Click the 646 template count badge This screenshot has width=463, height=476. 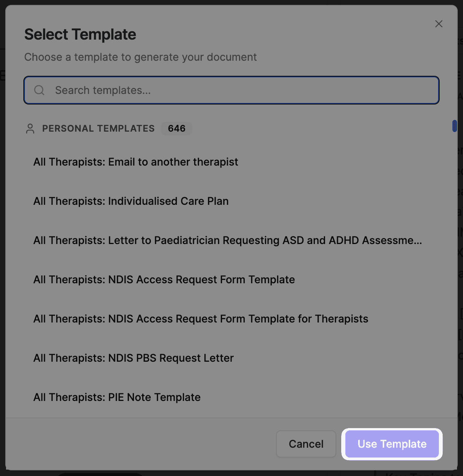point(176,128)
